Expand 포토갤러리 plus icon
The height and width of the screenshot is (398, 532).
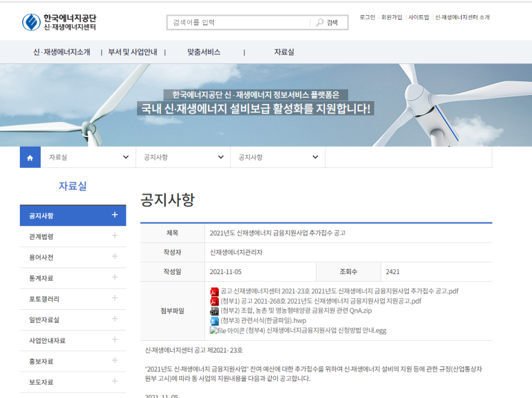coord(115,298)
